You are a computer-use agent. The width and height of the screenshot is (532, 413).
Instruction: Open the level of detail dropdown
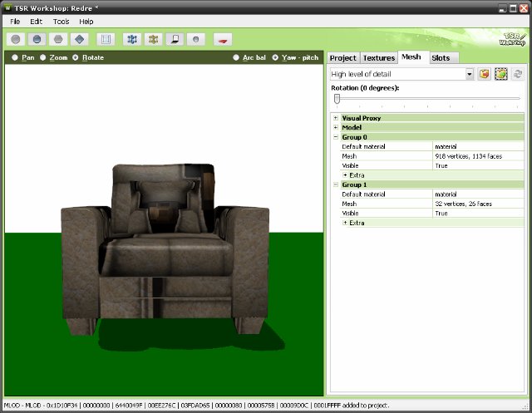(469, 74)
